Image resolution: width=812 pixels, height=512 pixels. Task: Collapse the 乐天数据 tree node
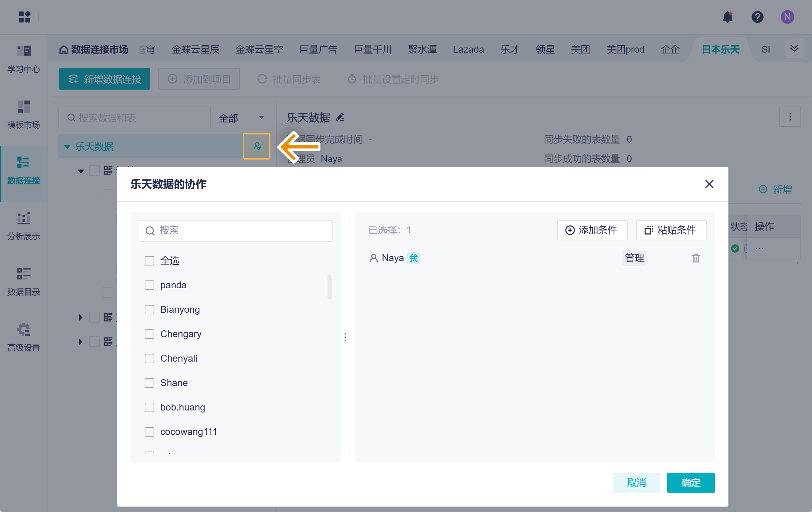click(67, 147)
